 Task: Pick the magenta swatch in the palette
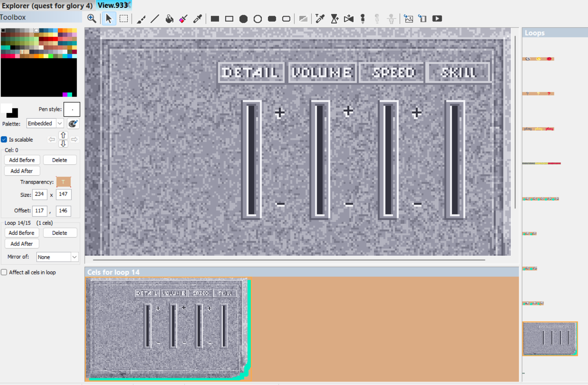point(65,95)
